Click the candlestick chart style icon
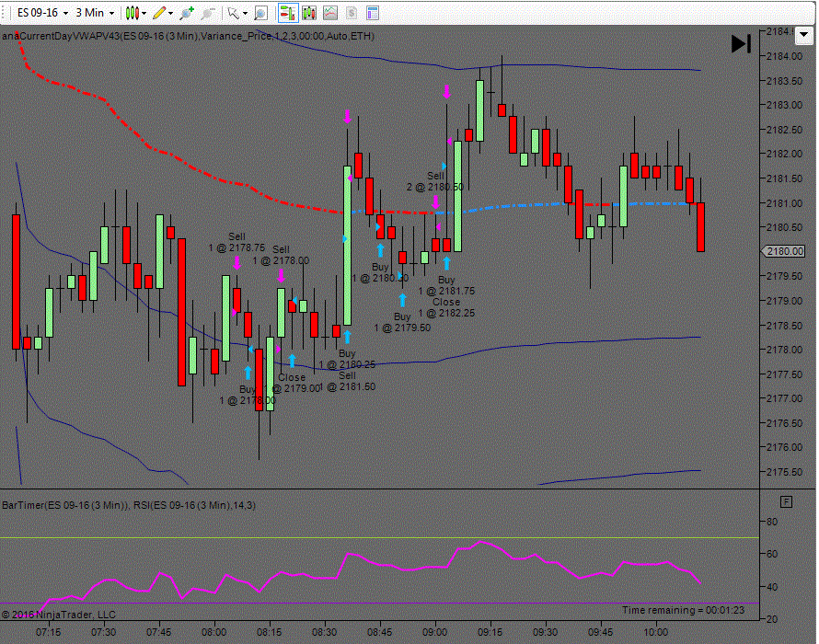 tap(133, 13)
